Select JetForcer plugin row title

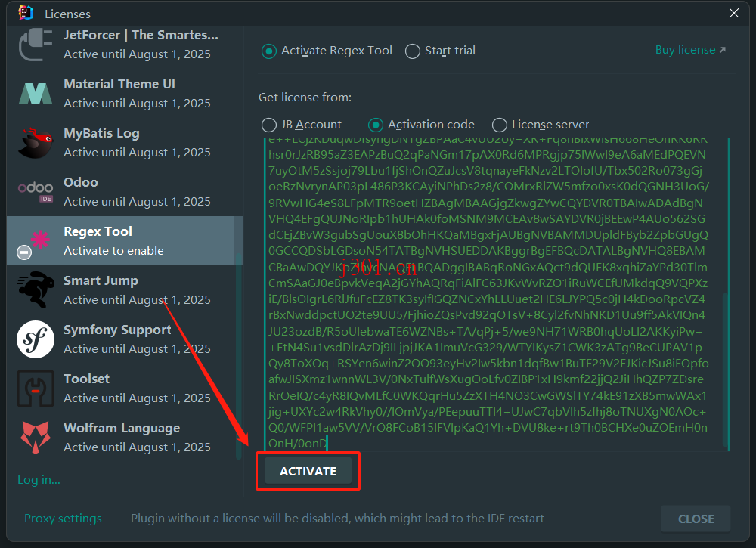[x=141, y=35]
